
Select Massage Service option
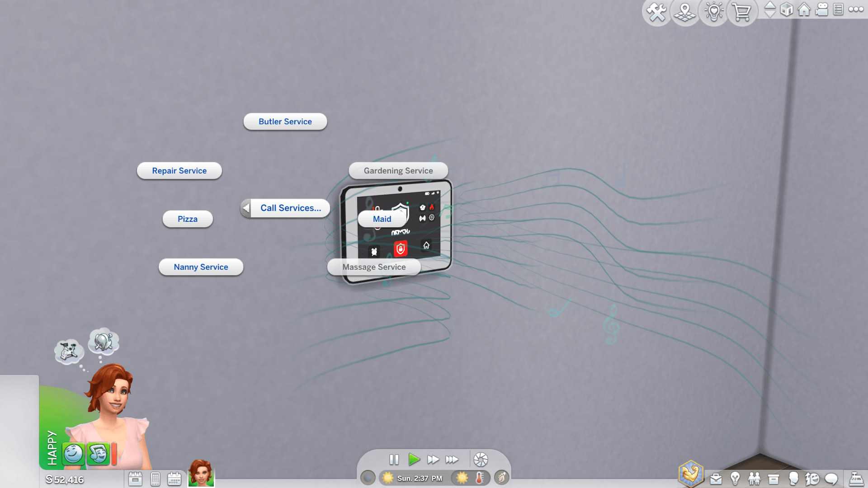pos(374,267)
